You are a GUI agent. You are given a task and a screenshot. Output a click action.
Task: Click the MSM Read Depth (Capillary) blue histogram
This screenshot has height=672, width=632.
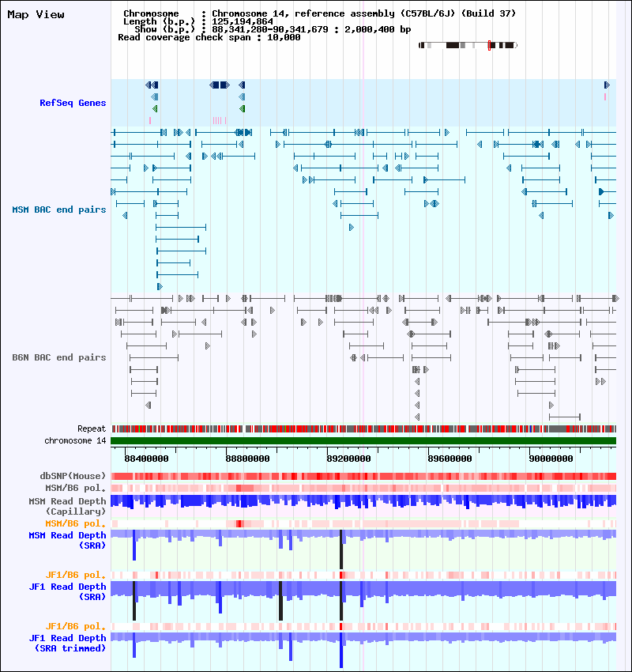363,501
